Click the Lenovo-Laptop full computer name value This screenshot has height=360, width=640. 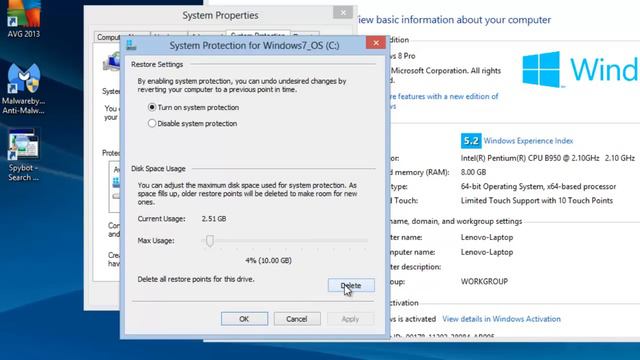(487, 252)
